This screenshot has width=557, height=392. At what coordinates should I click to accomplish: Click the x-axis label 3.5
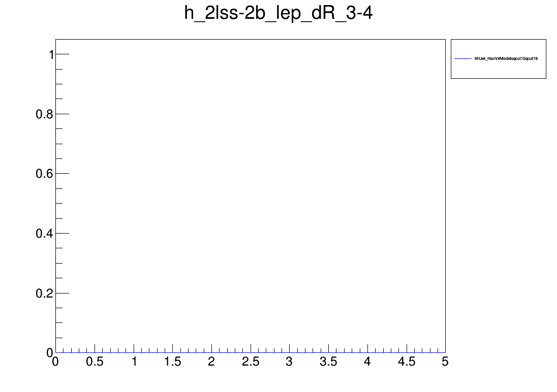328,362
